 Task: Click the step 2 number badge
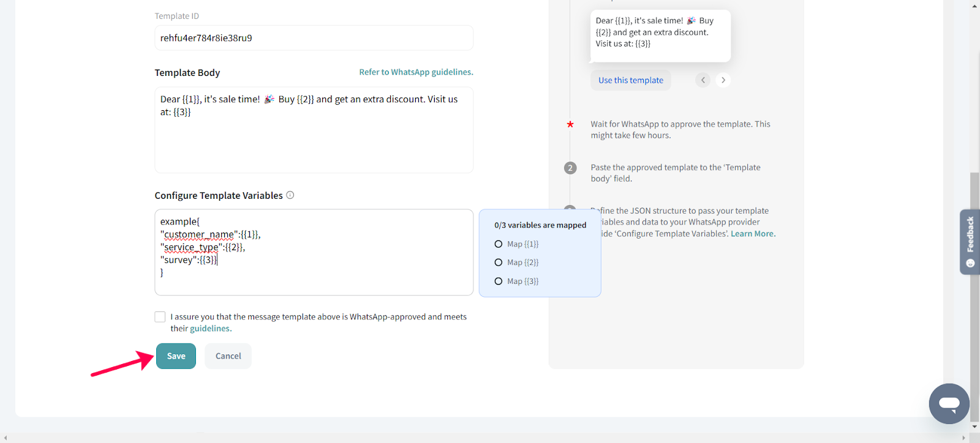click(570, 168)
